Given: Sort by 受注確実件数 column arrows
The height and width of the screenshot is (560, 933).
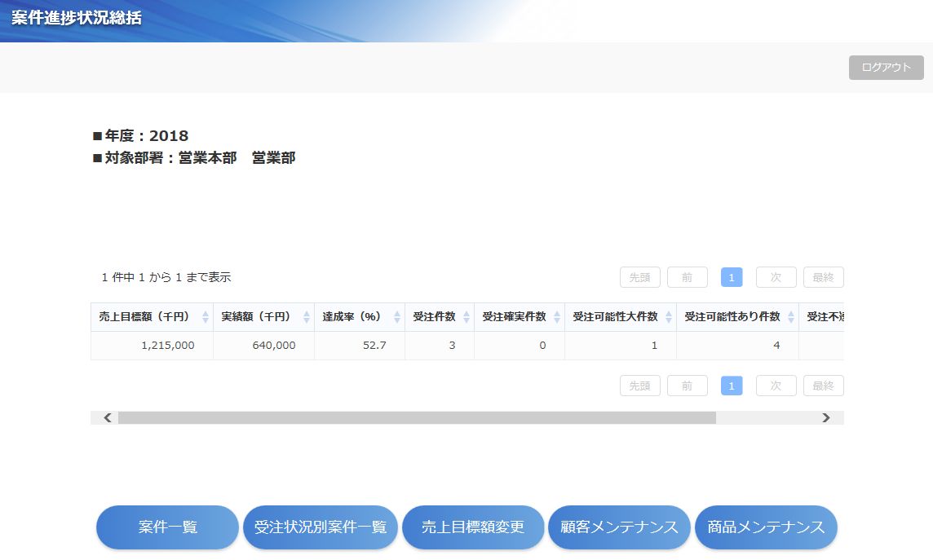Looking at the screenshot, I should click(x=557, y=317).
